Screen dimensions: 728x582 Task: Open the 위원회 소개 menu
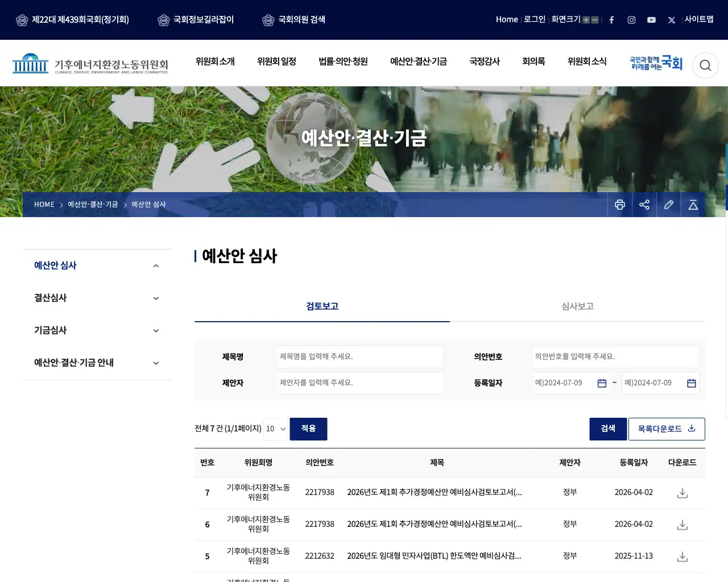click(x=215, y=61)
